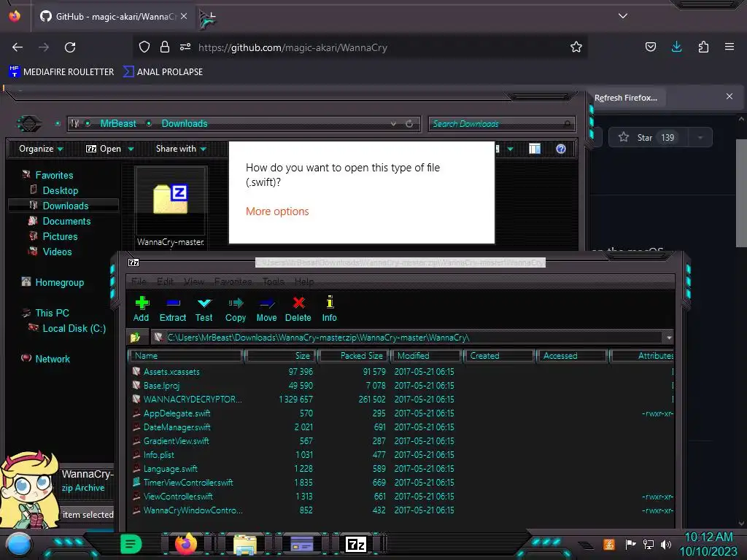
Task: Click MrBeast in the Explorer breadcrumb
Action: click(x=118, y=124)
